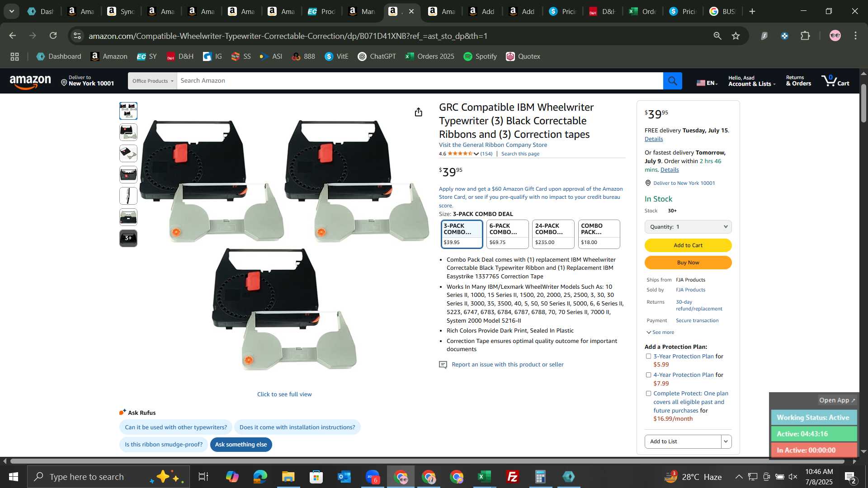Check the 4-Year Protection Plan box
This screenshot has height=488, width=868.
648,375
